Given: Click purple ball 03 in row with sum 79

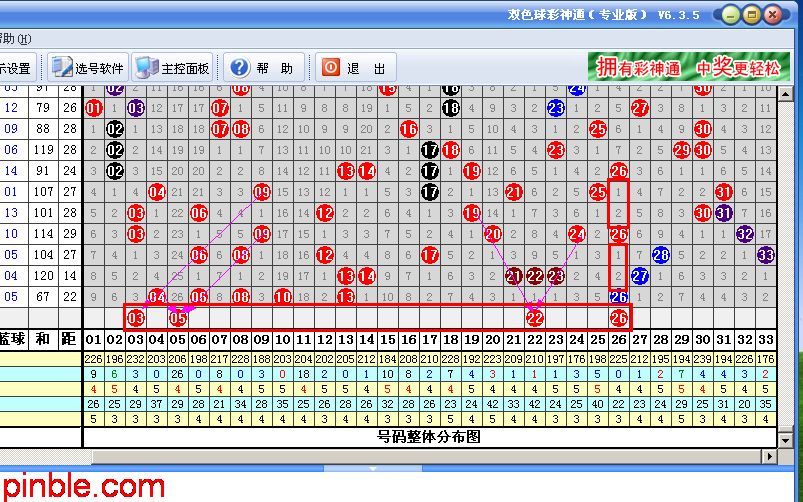Looking at the screenshot, I should [x=136, y=108].
